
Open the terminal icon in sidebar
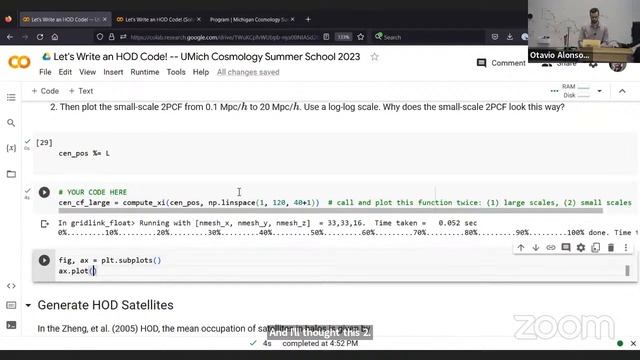tap(11, 325)
